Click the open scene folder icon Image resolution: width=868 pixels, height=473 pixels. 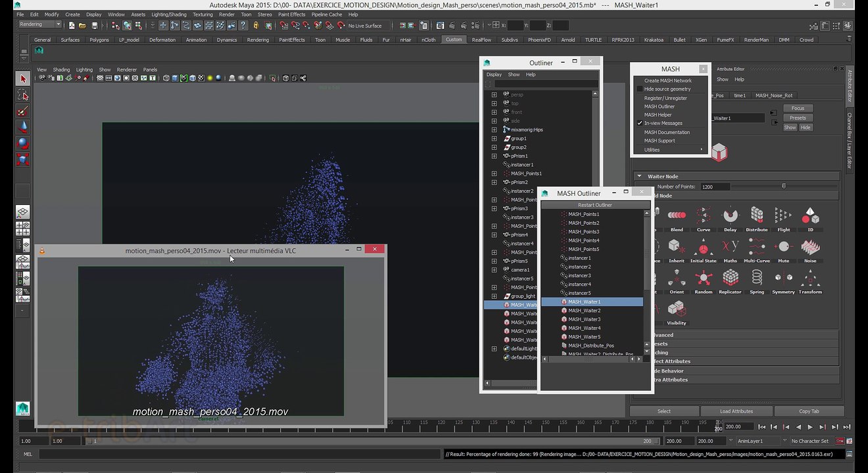(82, 25)
